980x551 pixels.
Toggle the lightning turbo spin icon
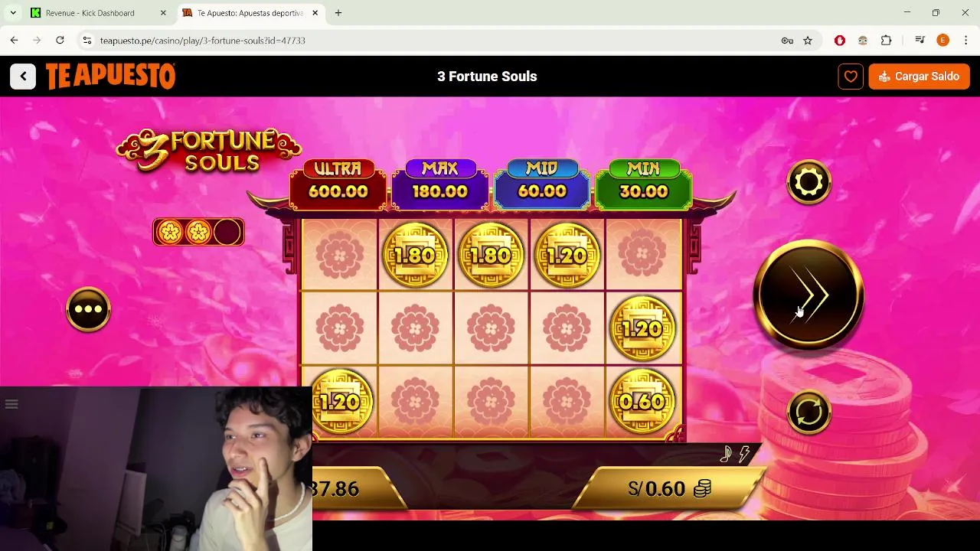click(x=744, y=455)
